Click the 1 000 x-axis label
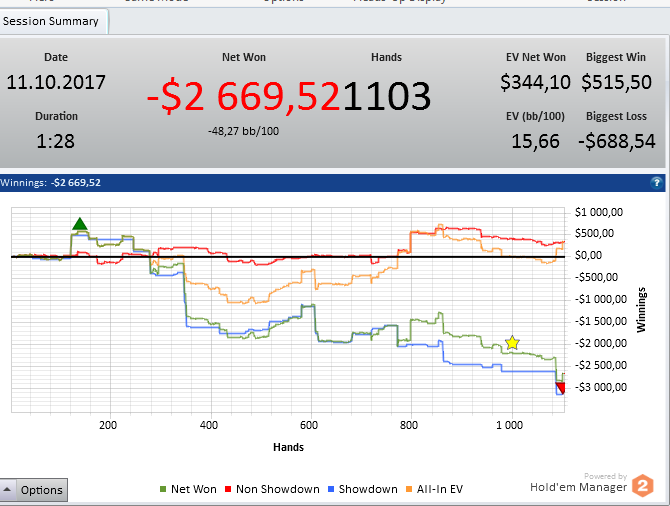 pyautogui.click(x=509, y=425)
